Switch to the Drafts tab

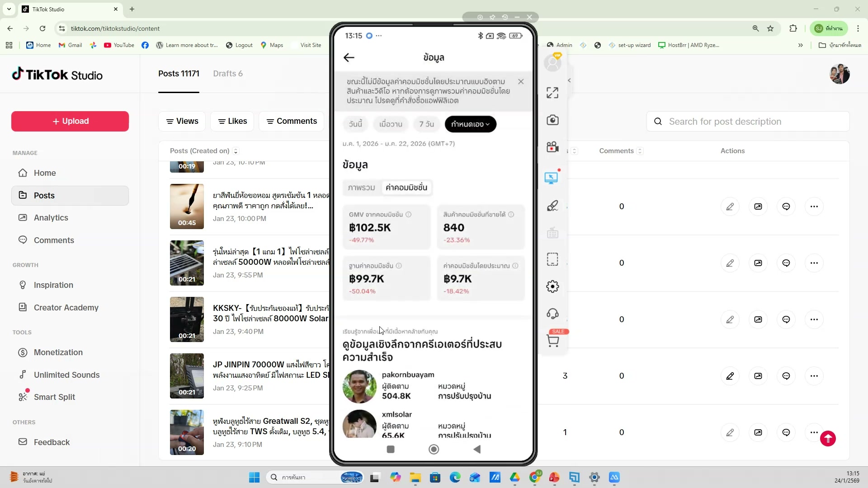[x=228, y=73]
